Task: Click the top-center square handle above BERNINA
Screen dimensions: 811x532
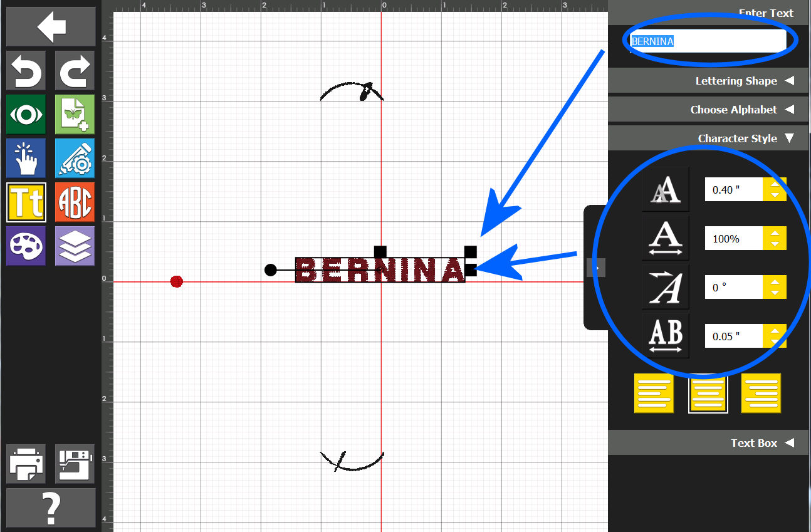Action: pos(380,251)
